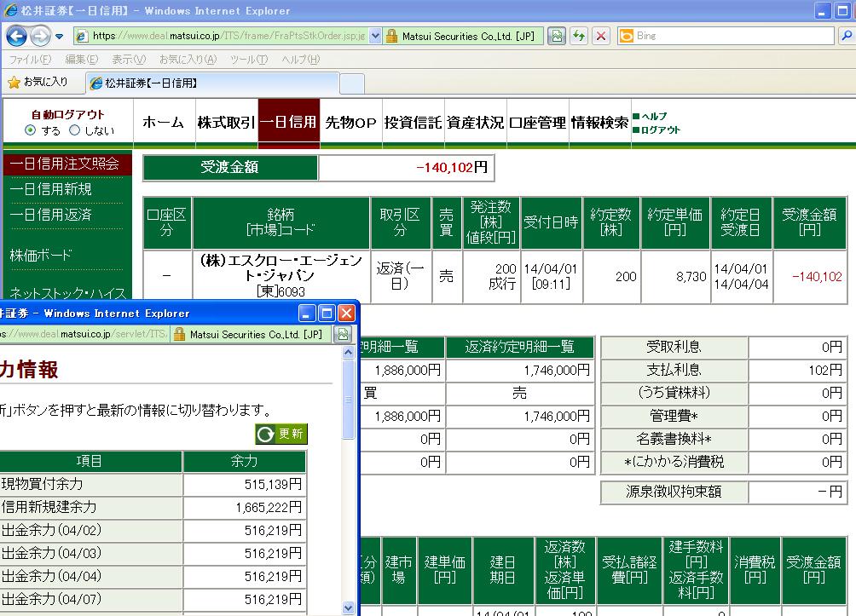Open 一日信用新規 in the left sidebar
856x616 pixels.
[x=51, y=189]
